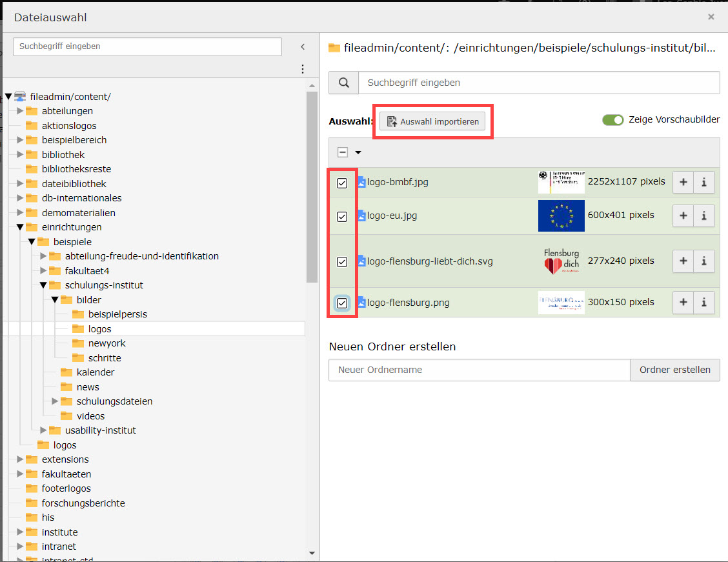The image size is (728, 562).
Task: Click the magnifier search icon
Action: pos(344,83)
